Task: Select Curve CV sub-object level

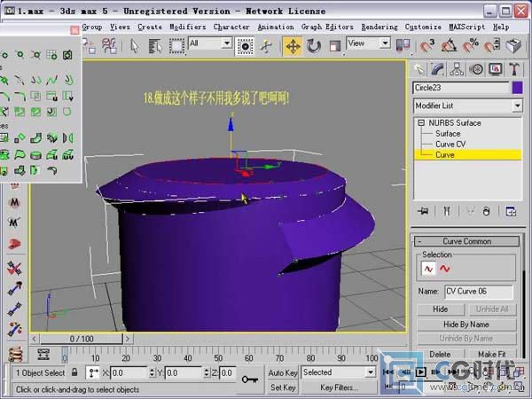Action: tap(450, 145)
